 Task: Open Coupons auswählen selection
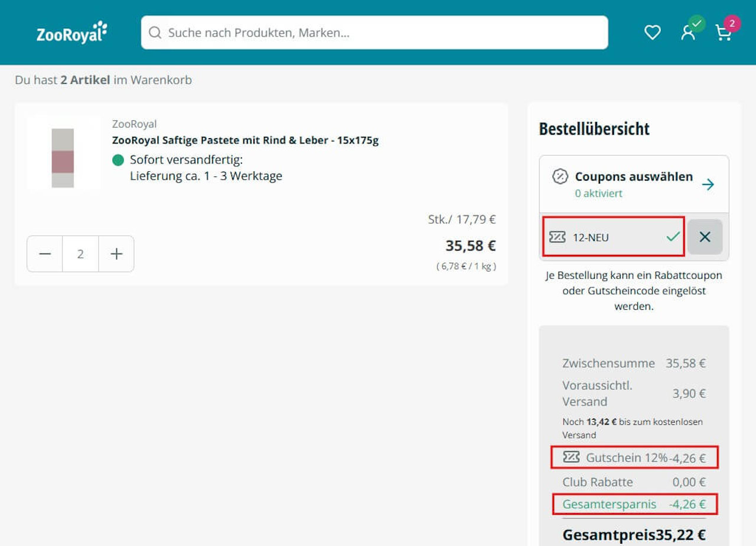634,184
